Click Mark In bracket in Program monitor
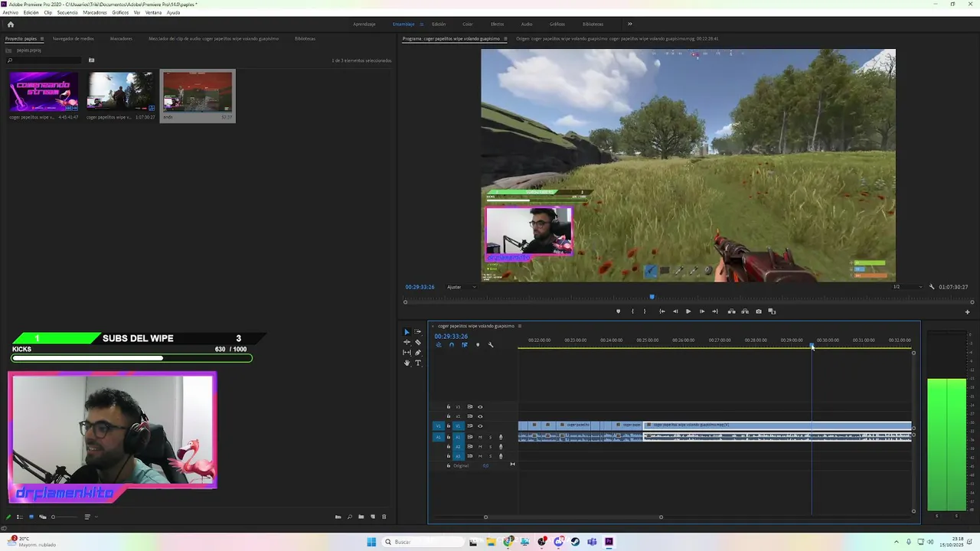Screen dimensions: 980x551 pyautogui.click(x=632, y=311)
